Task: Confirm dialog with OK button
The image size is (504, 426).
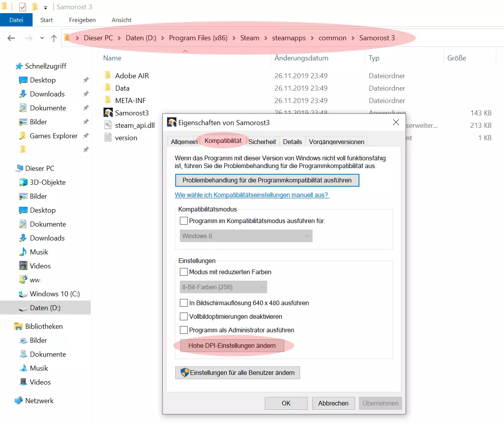Action: click(286, 403)
